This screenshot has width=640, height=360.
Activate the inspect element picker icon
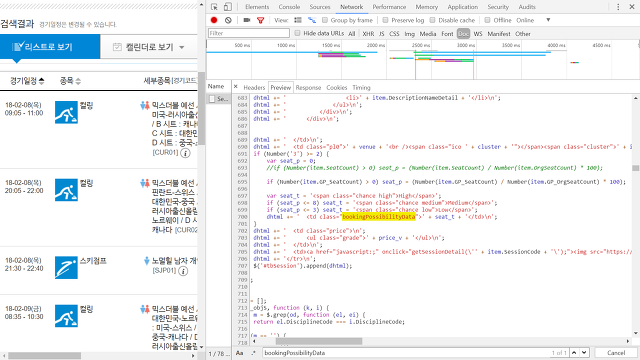214,7
